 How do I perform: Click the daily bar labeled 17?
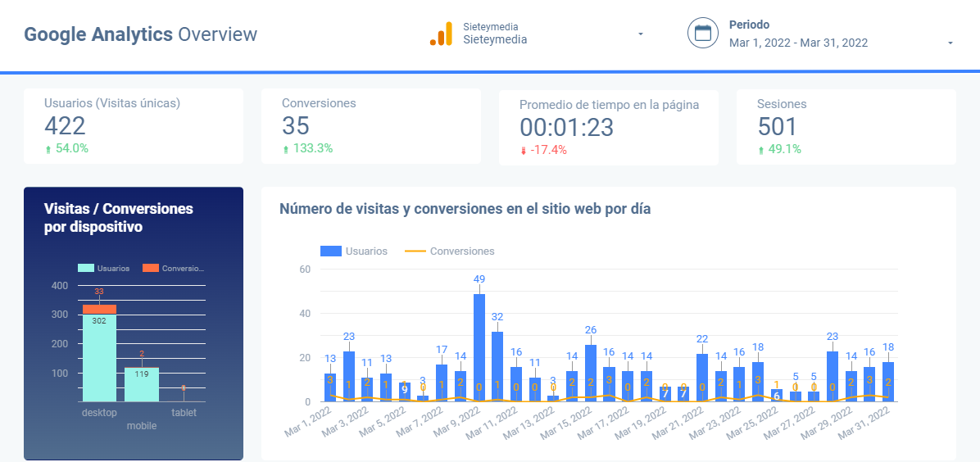(442, 383)
